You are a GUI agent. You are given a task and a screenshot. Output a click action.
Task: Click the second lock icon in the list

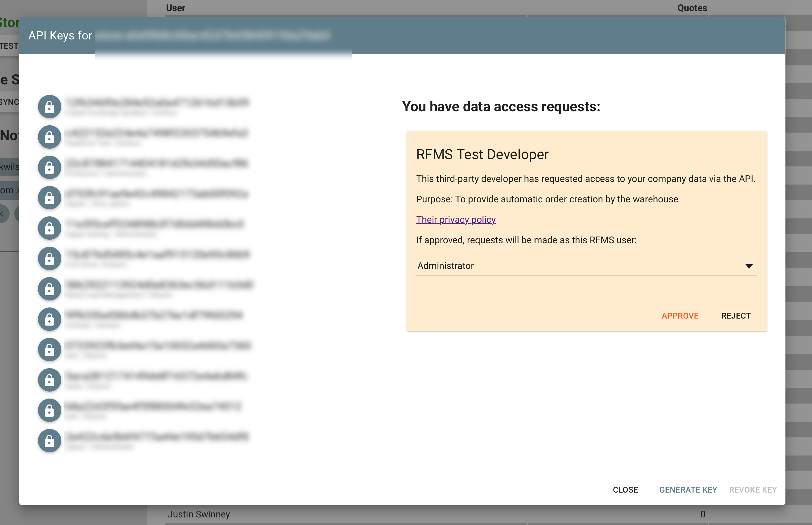[49, 137]
